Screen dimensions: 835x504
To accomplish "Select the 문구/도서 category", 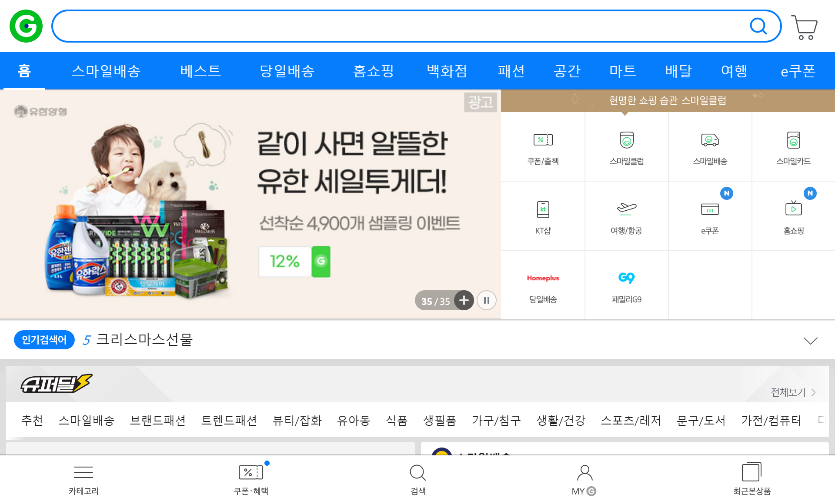I will coord(701,420).
